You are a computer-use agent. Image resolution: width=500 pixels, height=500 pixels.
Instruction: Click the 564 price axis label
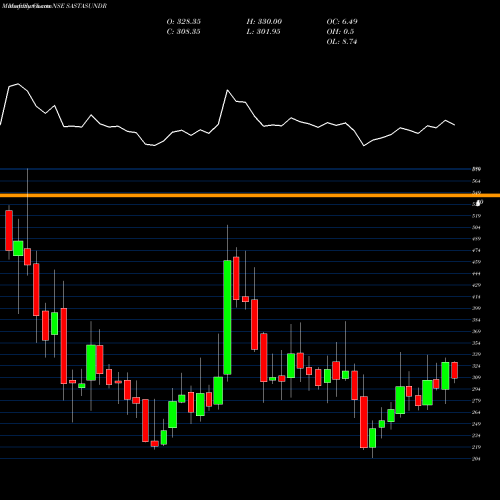pos(476,181)
